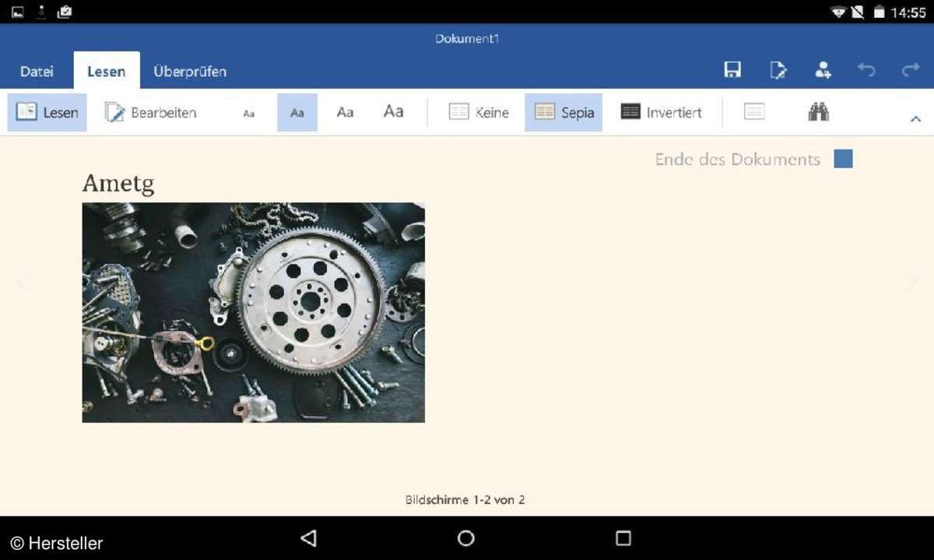Tap the Bearbeiten button
The image size is (934, 560).
tap(151, 112)
